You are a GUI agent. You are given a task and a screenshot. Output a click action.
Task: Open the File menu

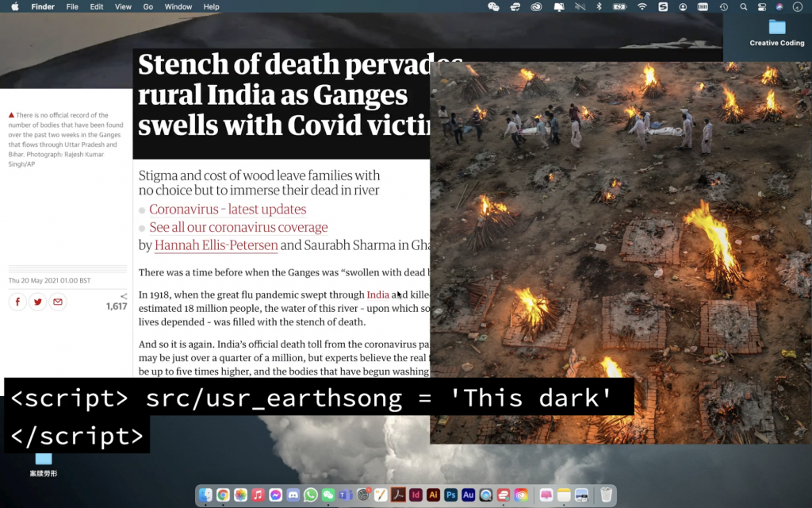tap(72, 6)
